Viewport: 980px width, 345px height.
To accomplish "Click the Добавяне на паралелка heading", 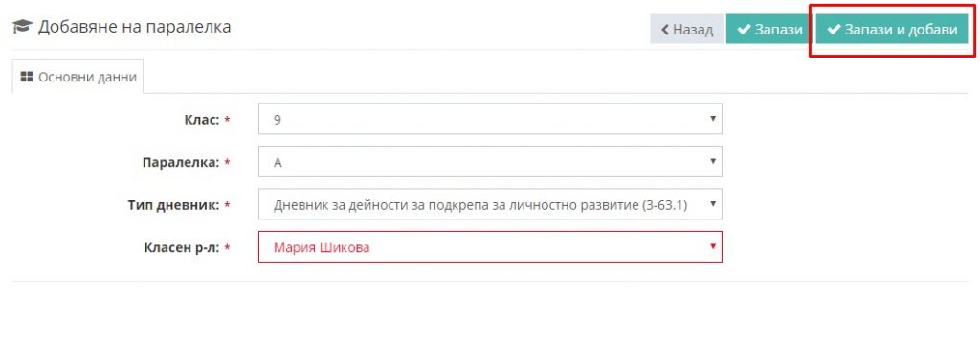I will pyautogui.click(x=134, y=27).
